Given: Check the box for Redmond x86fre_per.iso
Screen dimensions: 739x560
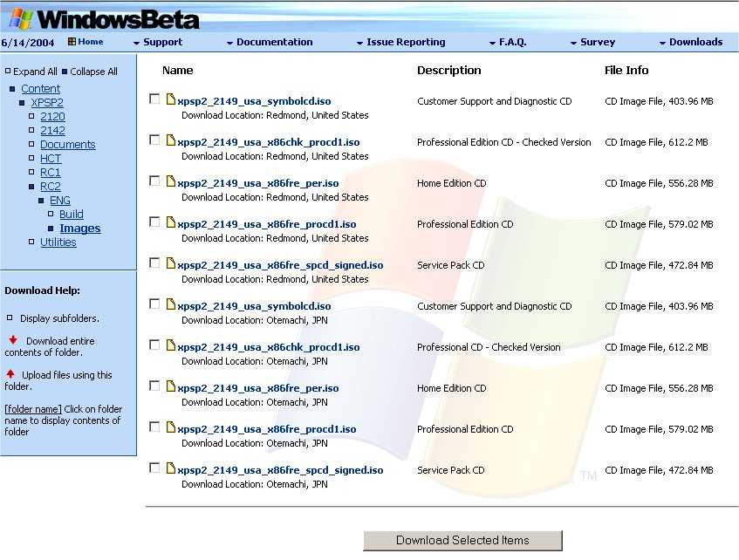Looking at the screenshot, I should (x=154, y=181).
